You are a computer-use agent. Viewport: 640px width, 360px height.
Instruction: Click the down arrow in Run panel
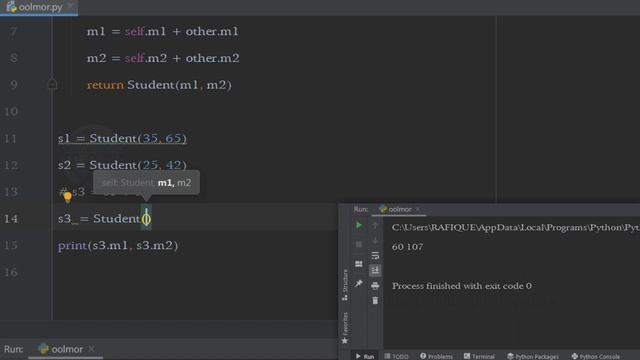coord(375,241)
